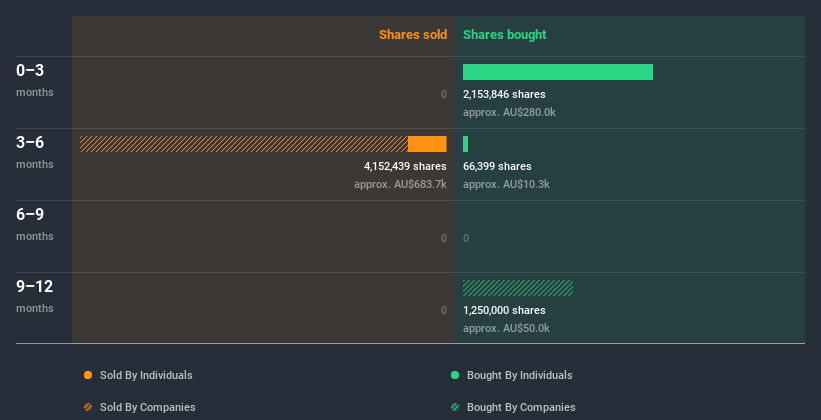Screen dimensions: 821x420
Task: Select the Sold By Companies legend label
Action: point(148,407)
